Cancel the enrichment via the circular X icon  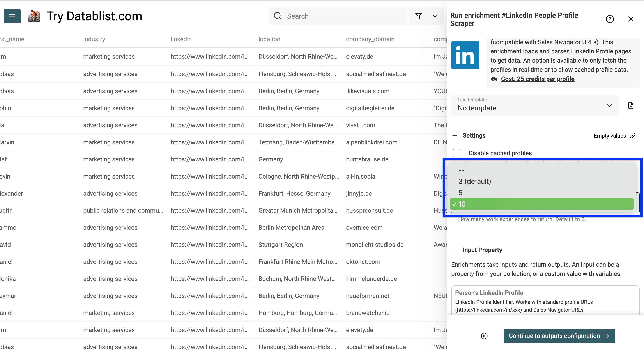(484, 336)
